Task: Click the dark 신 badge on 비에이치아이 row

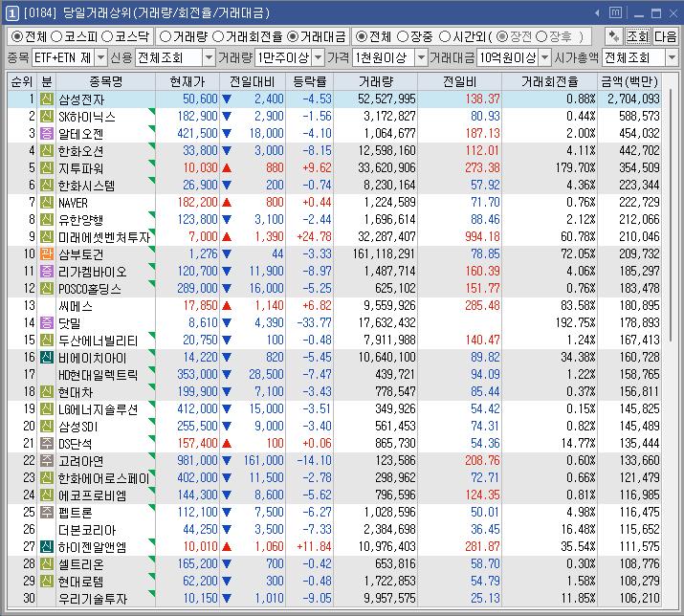Action: (x=47, y=358)
